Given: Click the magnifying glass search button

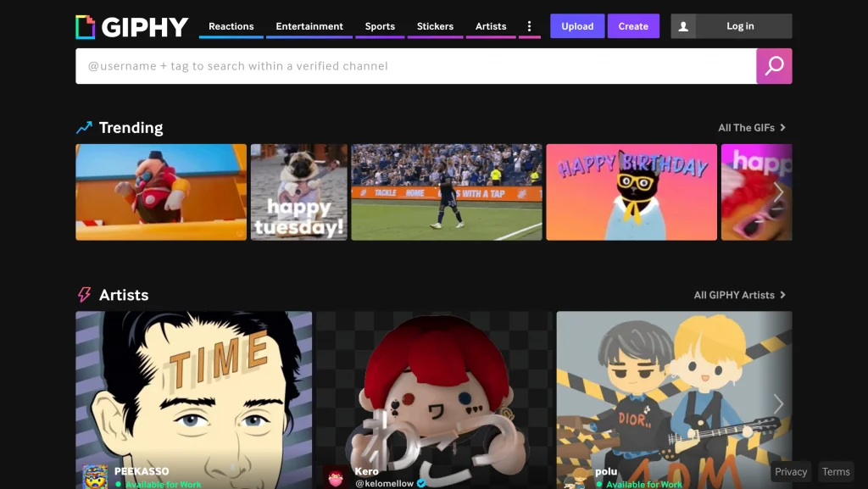Looking at the screenshot, I should click(774, 66).
